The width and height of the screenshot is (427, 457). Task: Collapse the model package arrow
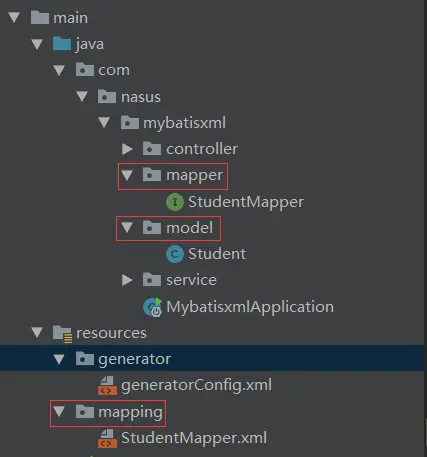coord(127,228)
